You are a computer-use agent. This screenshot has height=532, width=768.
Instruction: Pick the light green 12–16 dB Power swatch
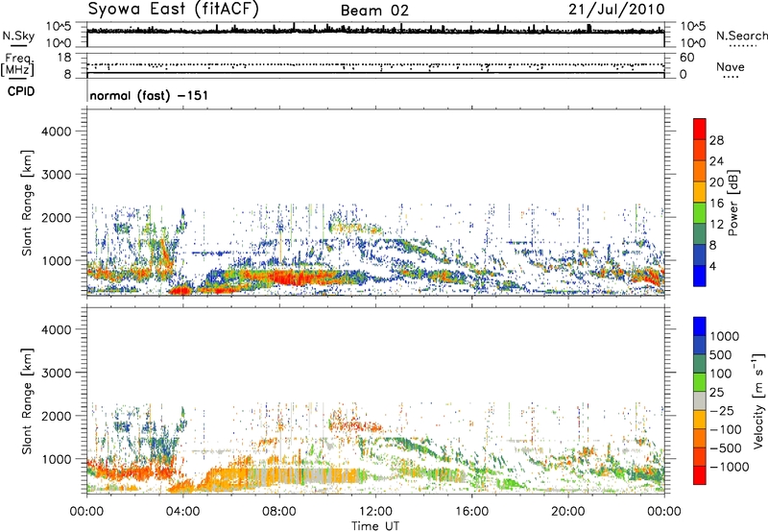point(700,213)
